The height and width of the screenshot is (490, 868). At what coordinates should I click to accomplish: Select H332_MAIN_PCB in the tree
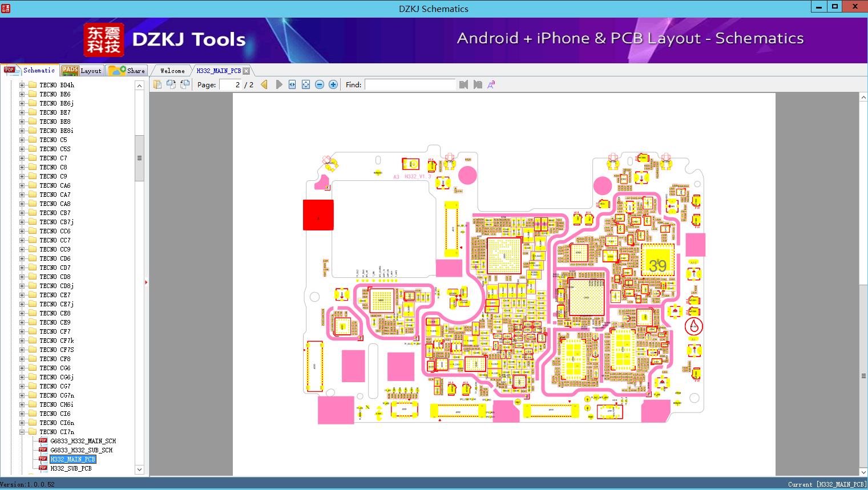pyautogui.click(x=72, y=459)
